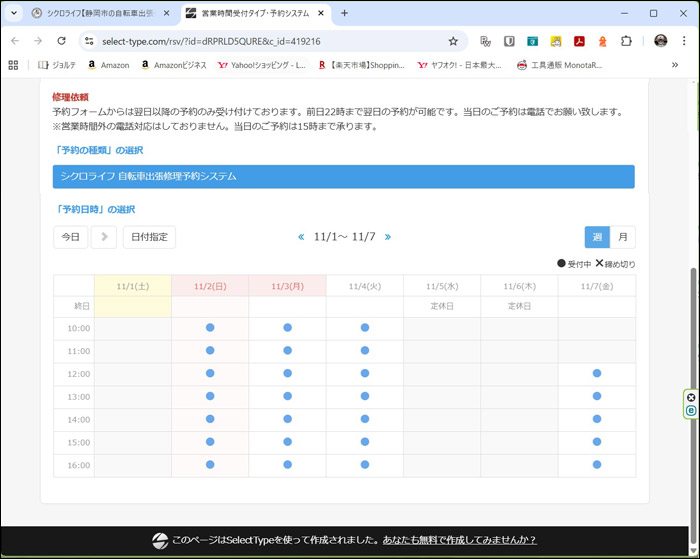
Task: Go to next week with right double-arrow
Action: point(388,237)
